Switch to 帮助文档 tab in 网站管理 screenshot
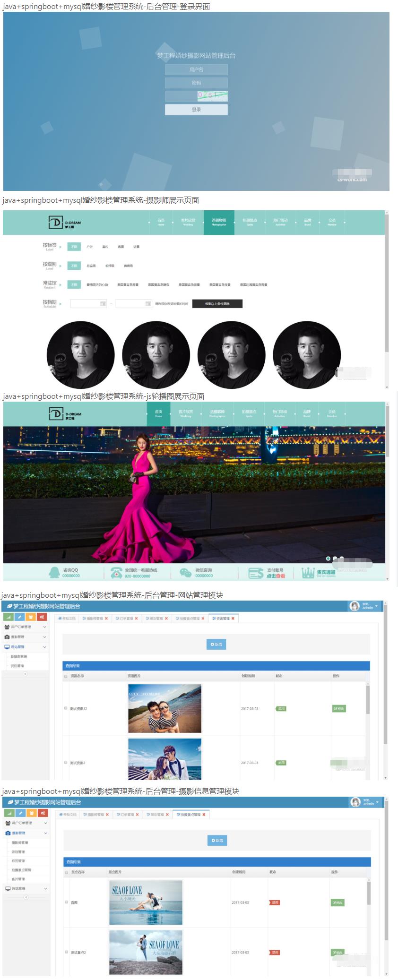 [67, 619]
